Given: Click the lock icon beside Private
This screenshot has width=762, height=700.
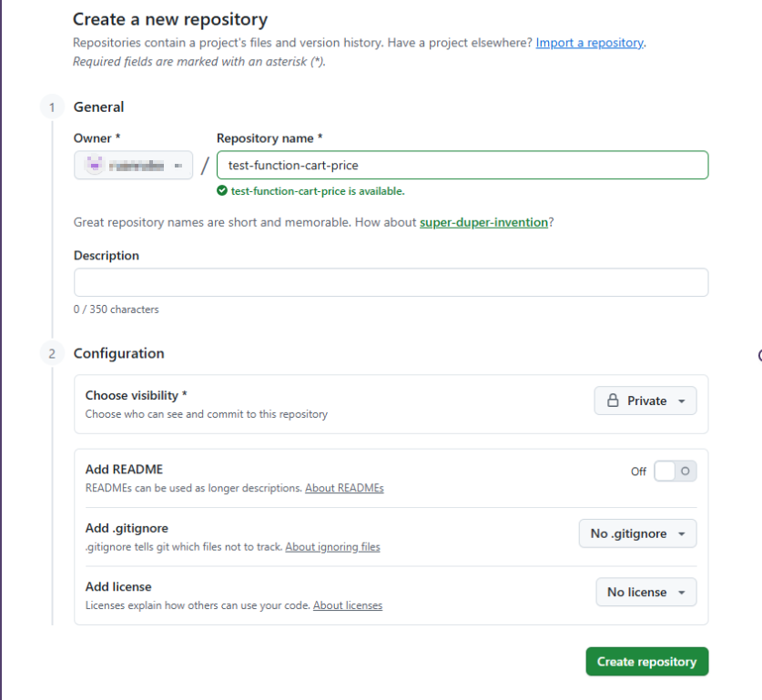Looking at the screenshot, I should click(613, 401).
